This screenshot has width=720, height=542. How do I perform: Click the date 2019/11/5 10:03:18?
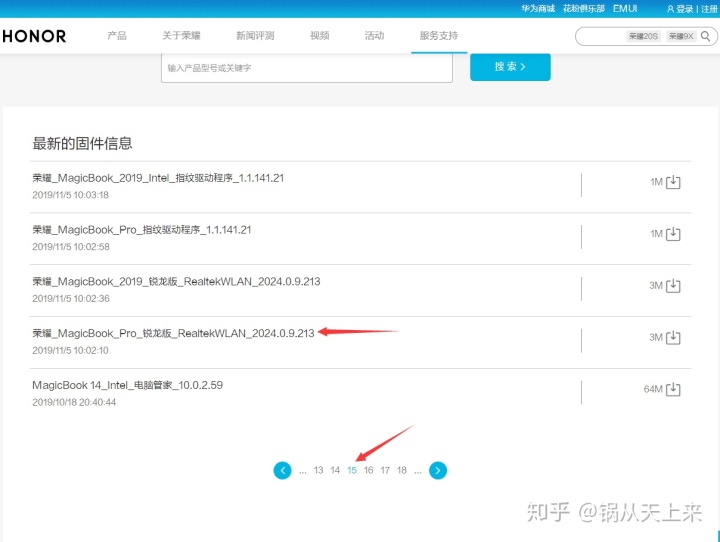tap(71, 195)
